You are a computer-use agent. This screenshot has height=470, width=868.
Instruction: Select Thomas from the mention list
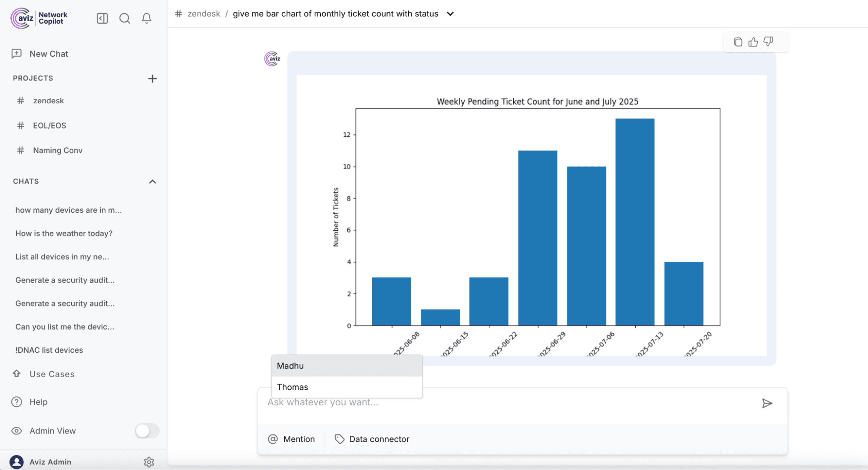292,387
